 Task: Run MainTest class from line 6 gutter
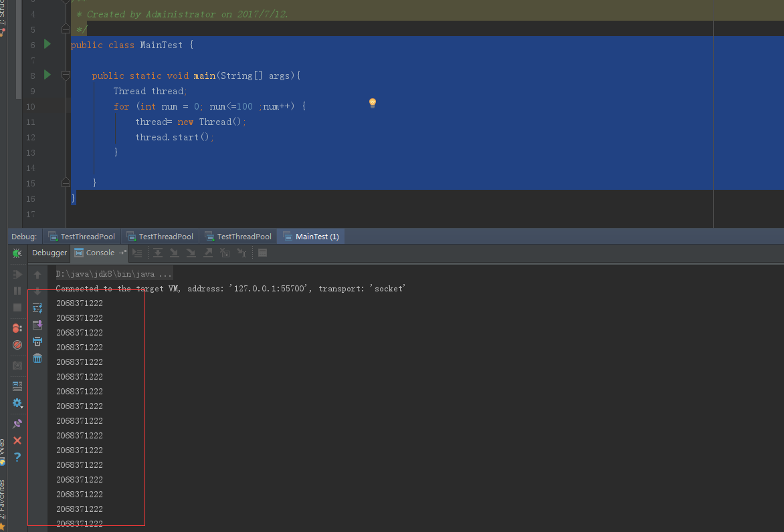(47, 45)
